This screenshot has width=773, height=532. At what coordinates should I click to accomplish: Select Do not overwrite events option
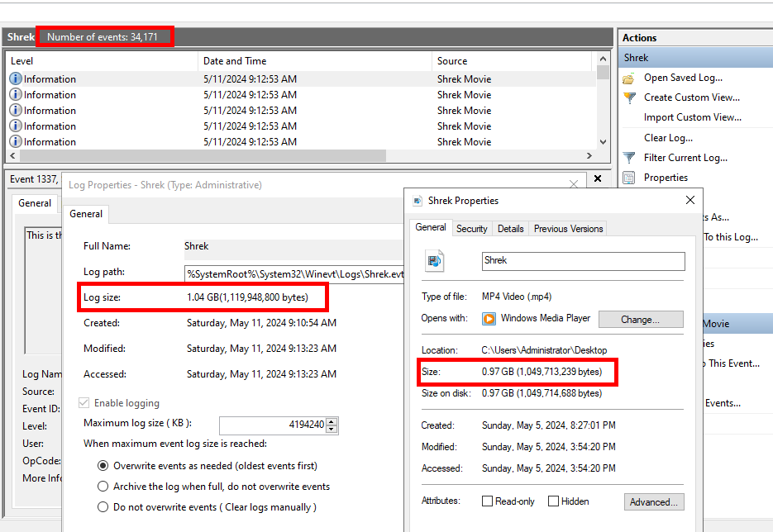tap(103, 507)
